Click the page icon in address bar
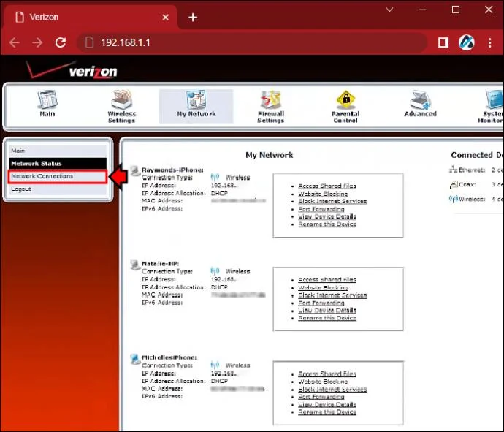 89,42
